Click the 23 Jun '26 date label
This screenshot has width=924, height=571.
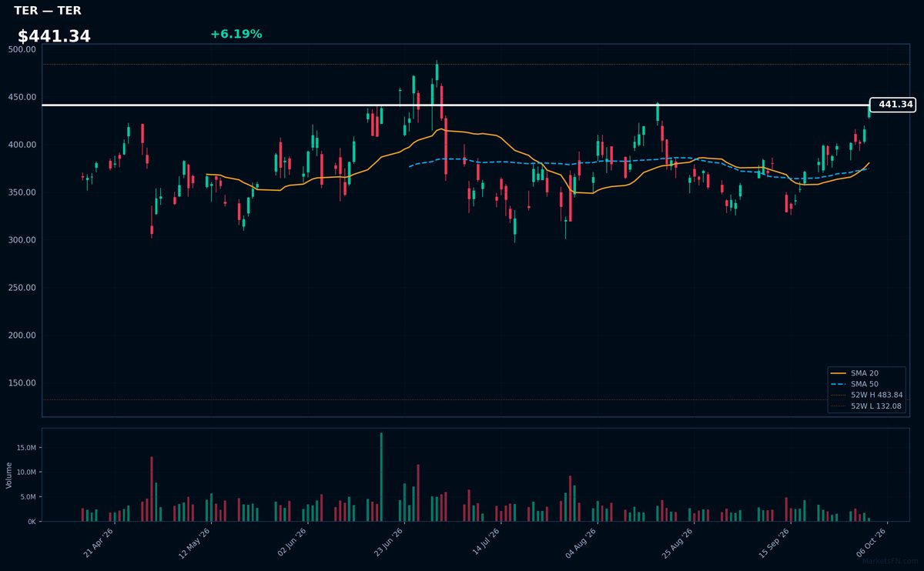(388, 542)
